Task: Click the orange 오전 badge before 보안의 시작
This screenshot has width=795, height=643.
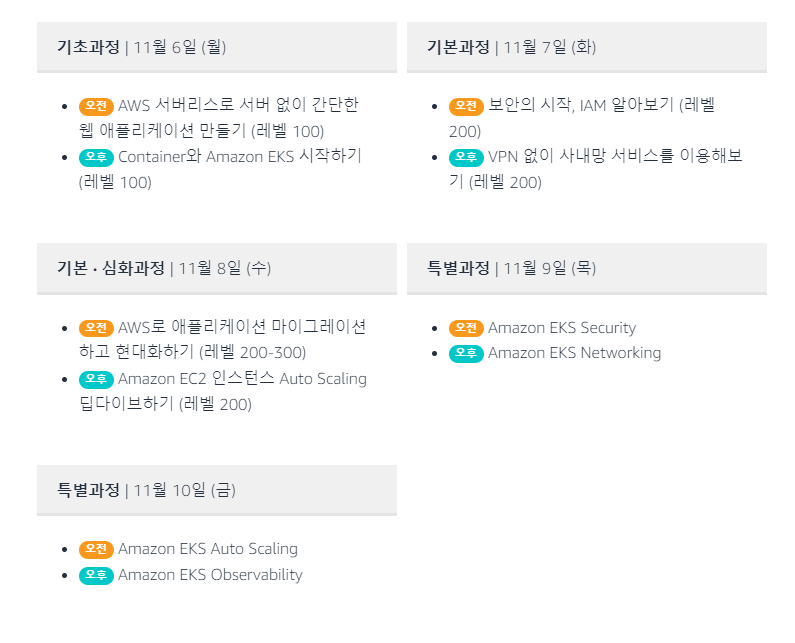Action: click(466, 106)
